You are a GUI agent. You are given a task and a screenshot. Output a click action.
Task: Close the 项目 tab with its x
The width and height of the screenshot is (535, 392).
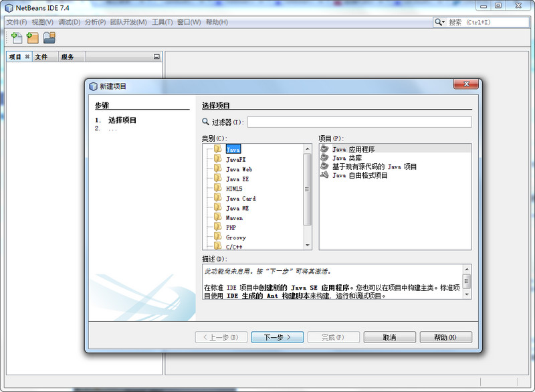(27, 57)
